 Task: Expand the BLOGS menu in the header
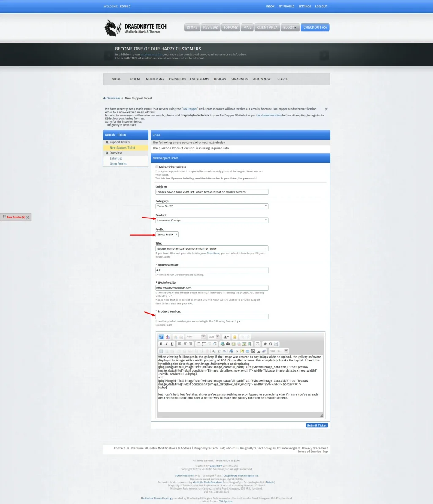click(290, 28)
